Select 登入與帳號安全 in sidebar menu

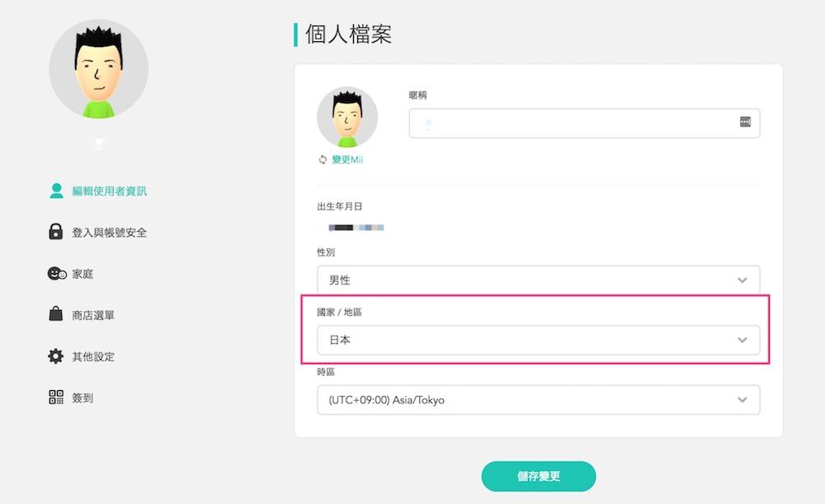tap(109, 233)
